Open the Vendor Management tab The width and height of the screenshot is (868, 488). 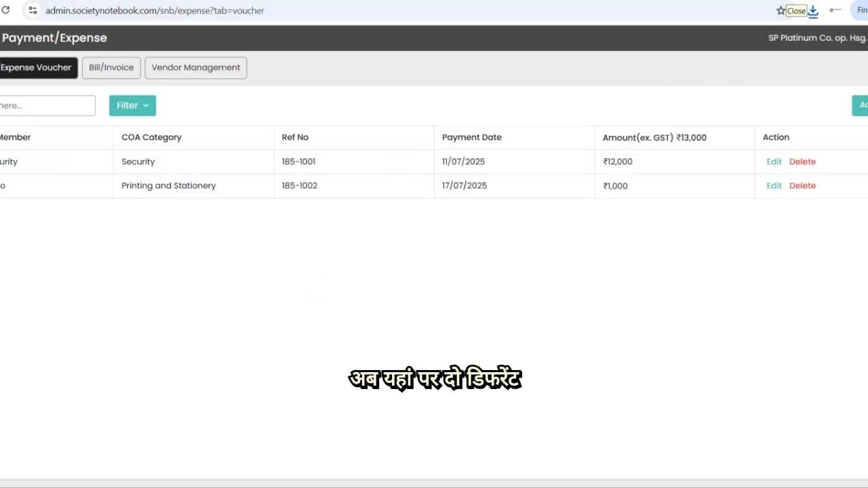pyautogui.click(x=195, y=68)
